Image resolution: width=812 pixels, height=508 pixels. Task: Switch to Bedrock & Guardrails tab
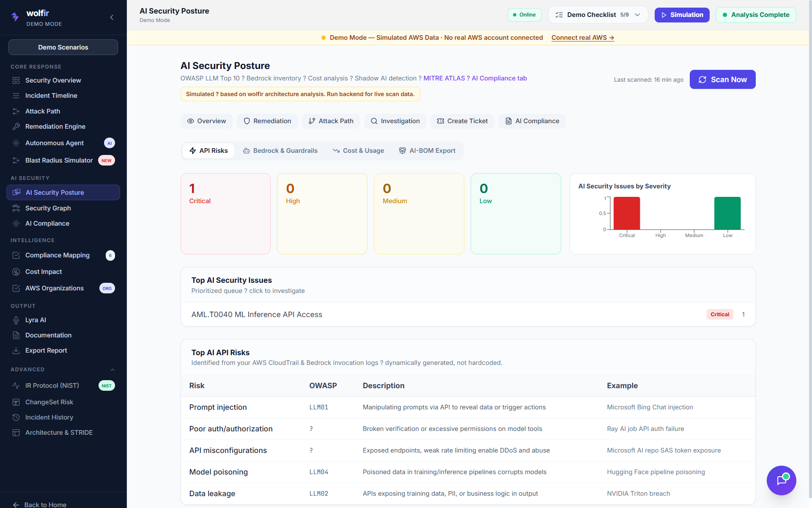pyautogui.click(x=280, y=151)
